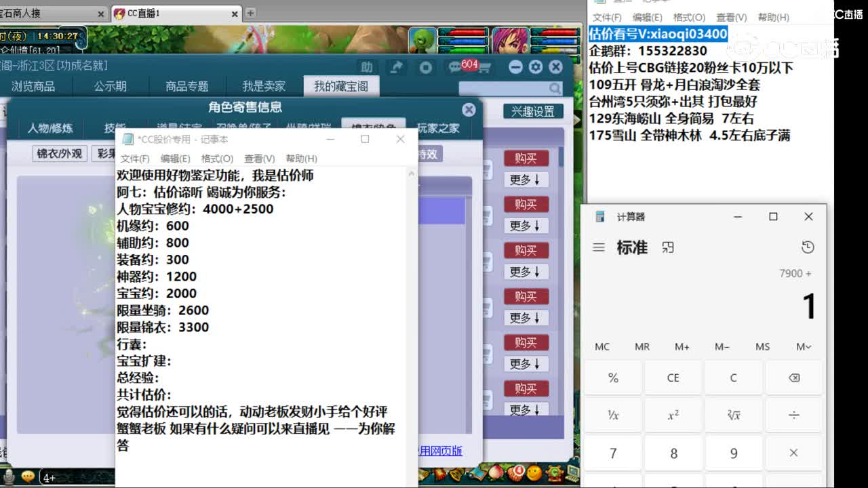Toggle calculator keep-on-top icon beside 标准
Viewport: 868px width, 488px height.
tap(668, 248)
